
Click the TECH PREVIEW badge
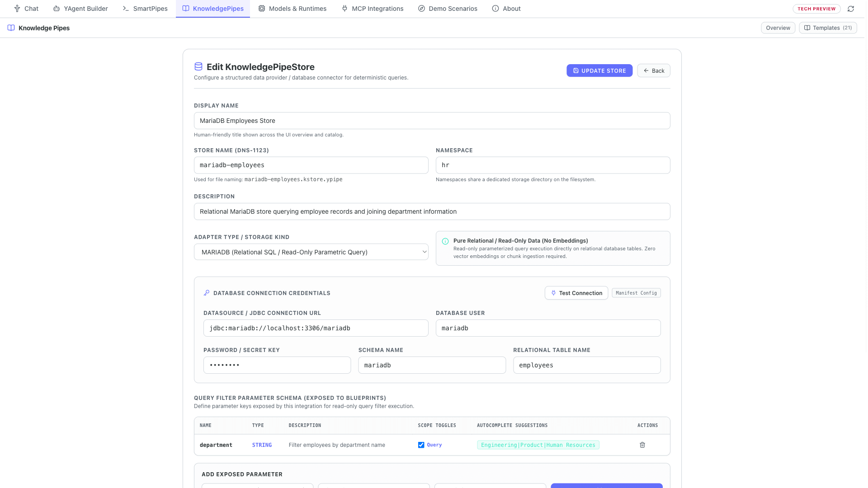coord(816,9)
